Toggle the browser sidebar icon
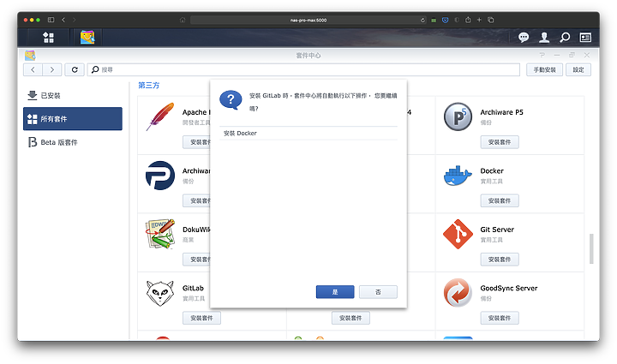This screenshot has height=364, width=617. click(x=51, y=20)
